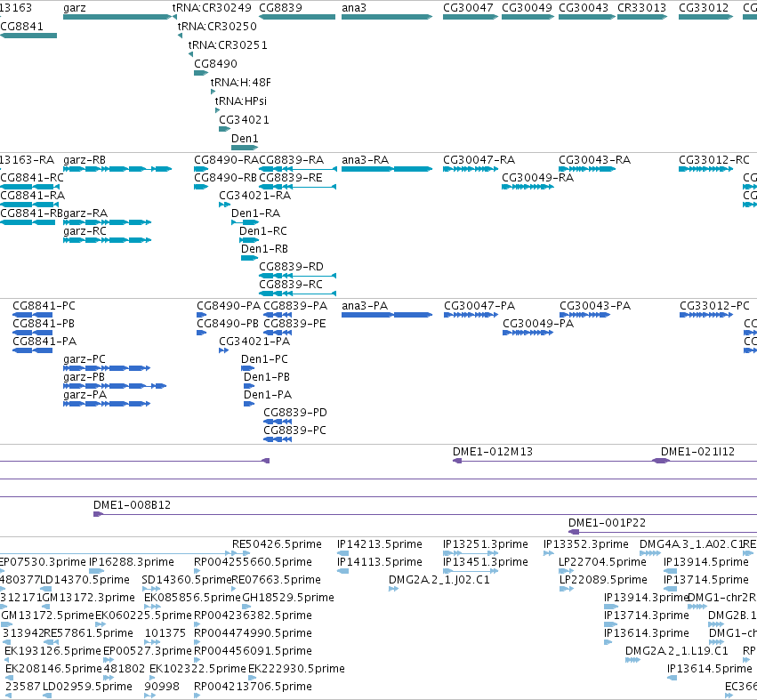Click the CG30043-RA transcript
This screenshot has width=757, height=700.
pos(587,169)
